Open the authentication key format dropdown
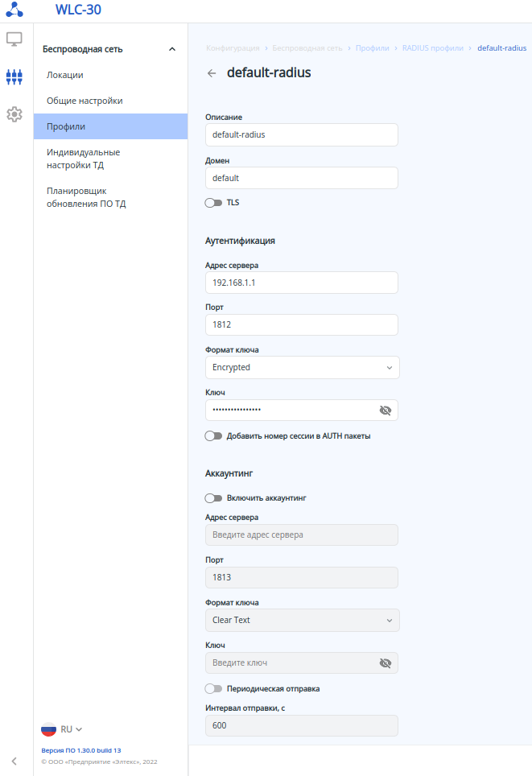 [x=302, y=368]
